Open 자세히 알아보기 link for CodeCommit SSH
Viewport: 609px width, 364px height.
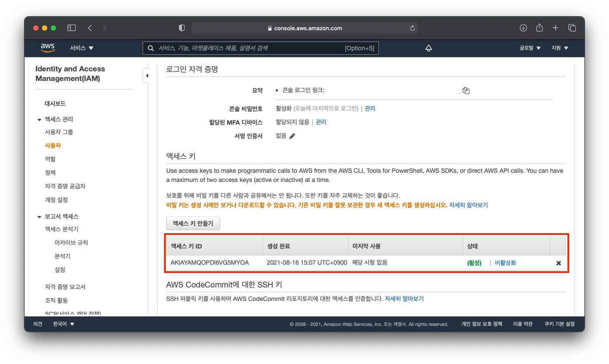coord(404,299)
